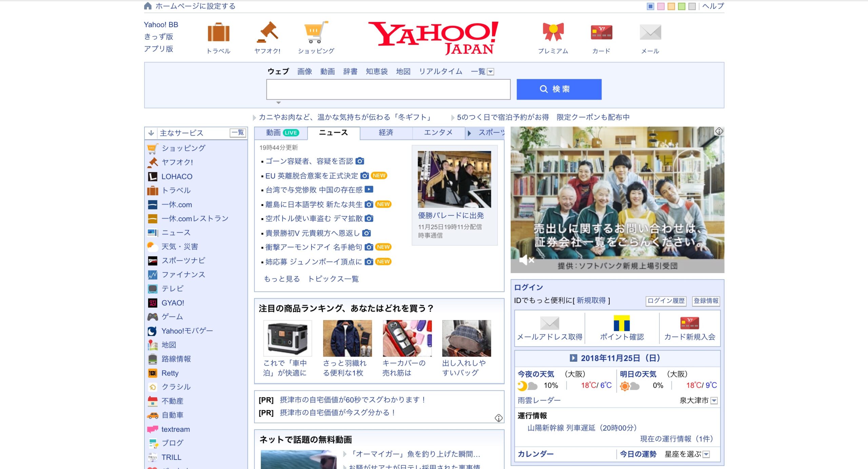
Task: Open the 星座を選ぶ horoscope dropdown
Action: [706, 454]
